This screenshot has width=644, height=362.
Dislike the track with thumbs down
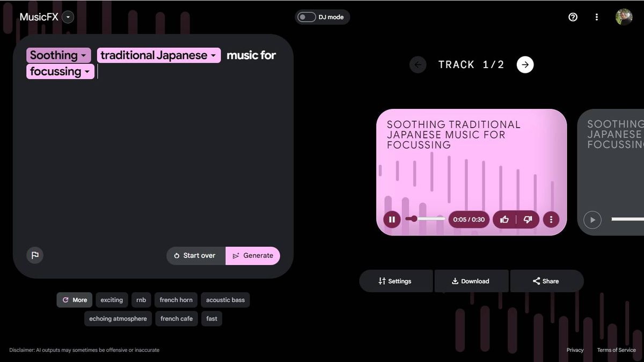528,219
